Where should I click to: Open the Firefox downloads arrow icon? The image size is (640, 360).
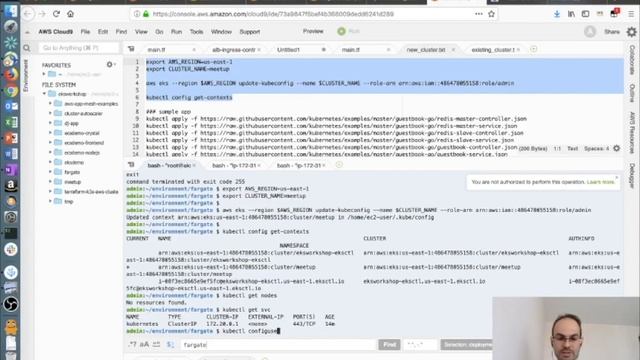coord(557,14)
